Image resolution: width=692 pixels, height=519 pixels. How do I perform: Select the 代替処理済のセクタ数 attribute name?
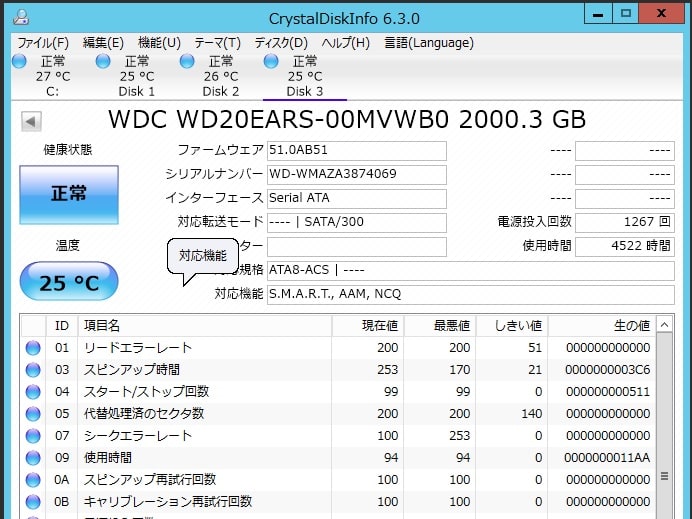144,414
